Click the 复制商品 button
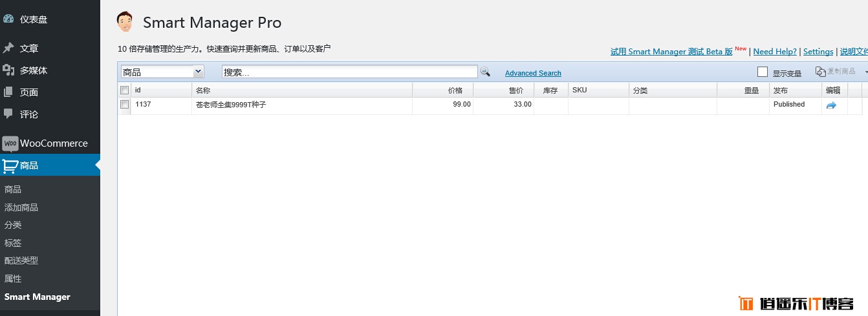The width and height of the screenshot is (868, 316). coord(836,72)
